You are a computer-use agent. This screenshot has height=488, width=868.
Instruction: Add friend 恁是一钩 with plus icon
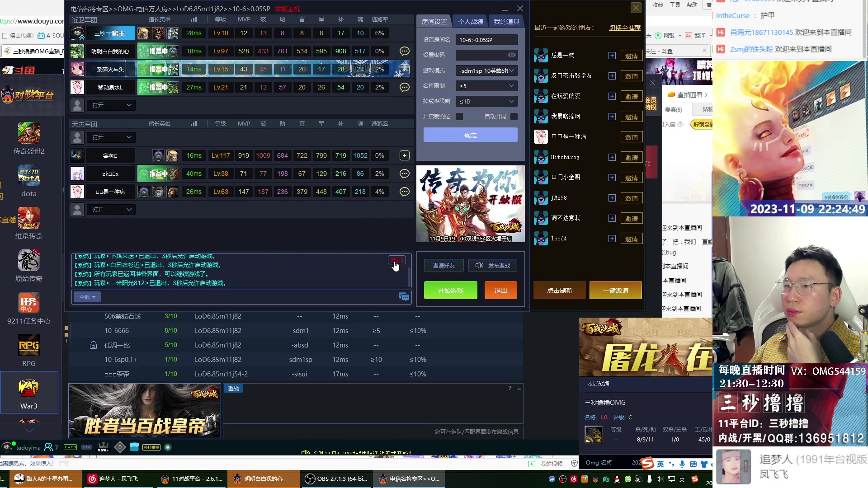pyautogui.click(x=612, y=56)
